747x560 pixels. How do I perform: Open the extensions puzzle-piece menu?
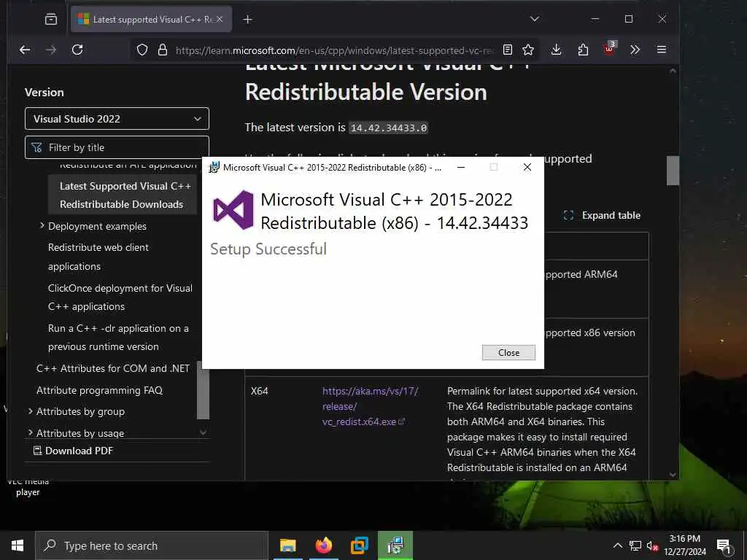tap(583, 50)
